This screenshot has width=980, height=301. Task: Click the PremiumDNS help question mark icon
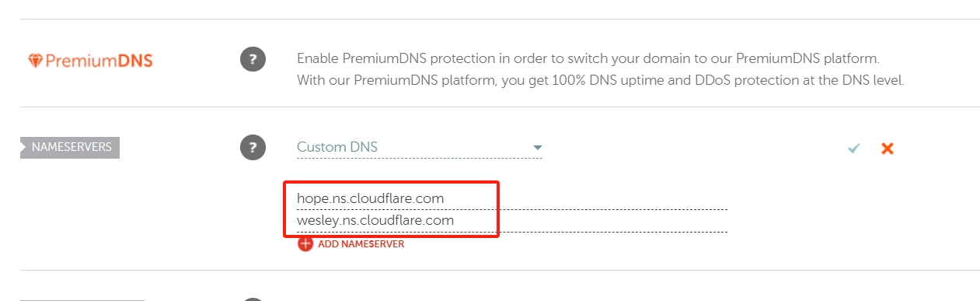pos(253,60)
